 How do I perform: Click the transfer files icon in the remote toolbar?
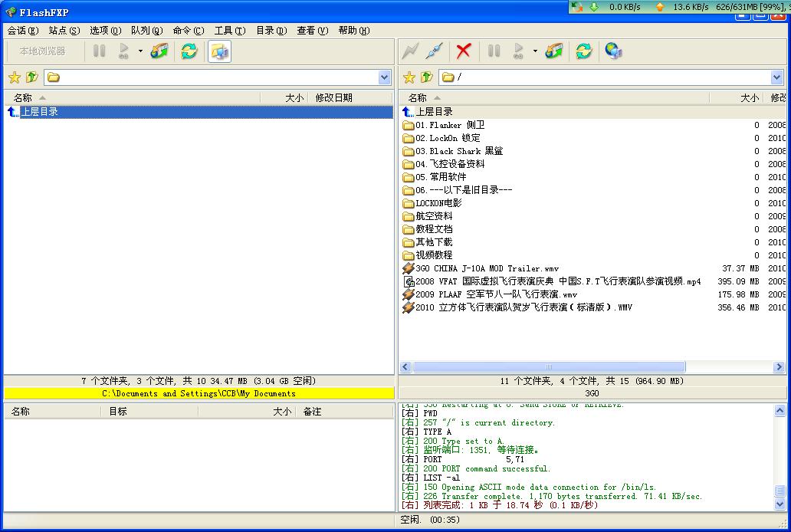(554, 51)
